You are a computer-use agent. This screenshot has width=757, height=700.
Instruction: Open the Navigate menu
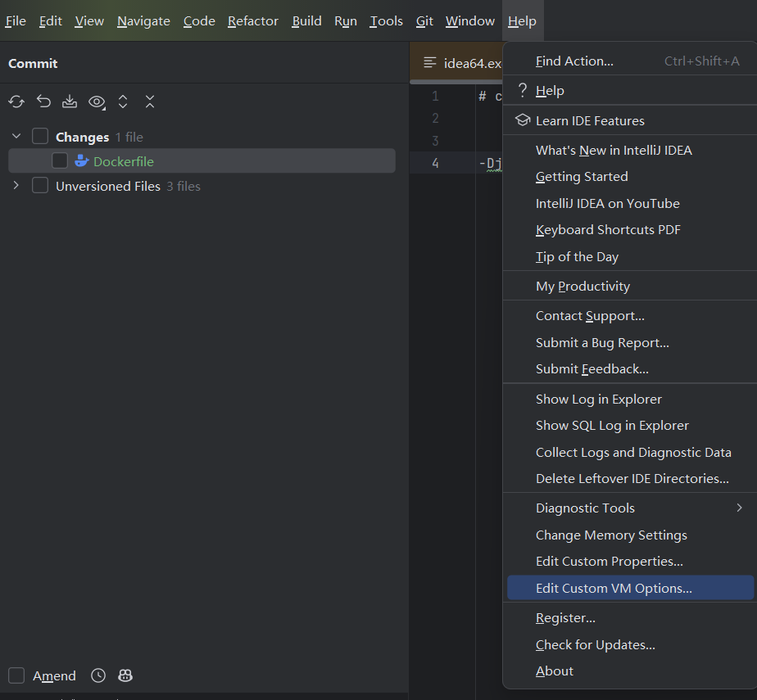(143, 21)
